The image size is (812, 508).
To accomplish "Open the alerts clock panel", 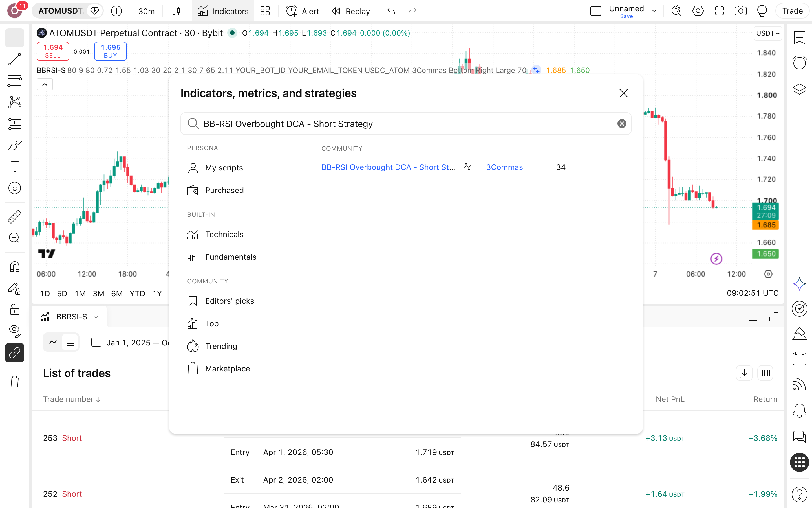I will coord(799,62).
